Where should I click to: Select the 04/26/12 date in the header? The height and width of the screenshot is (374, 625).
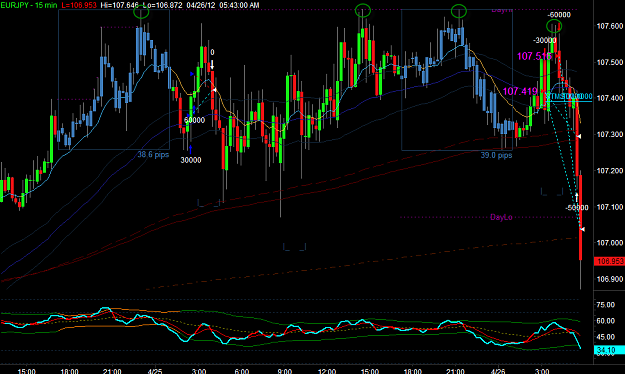coord(200,5)
